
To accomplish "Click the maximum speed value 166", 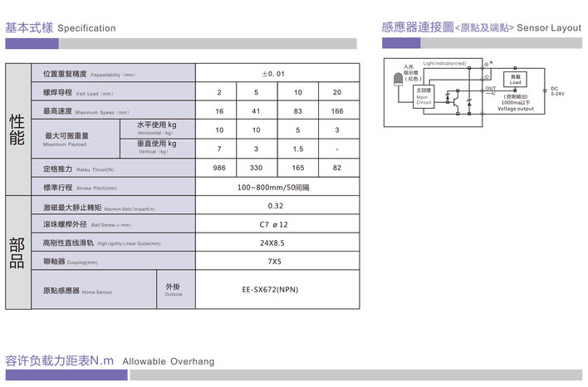I will [x=337, y=111].
